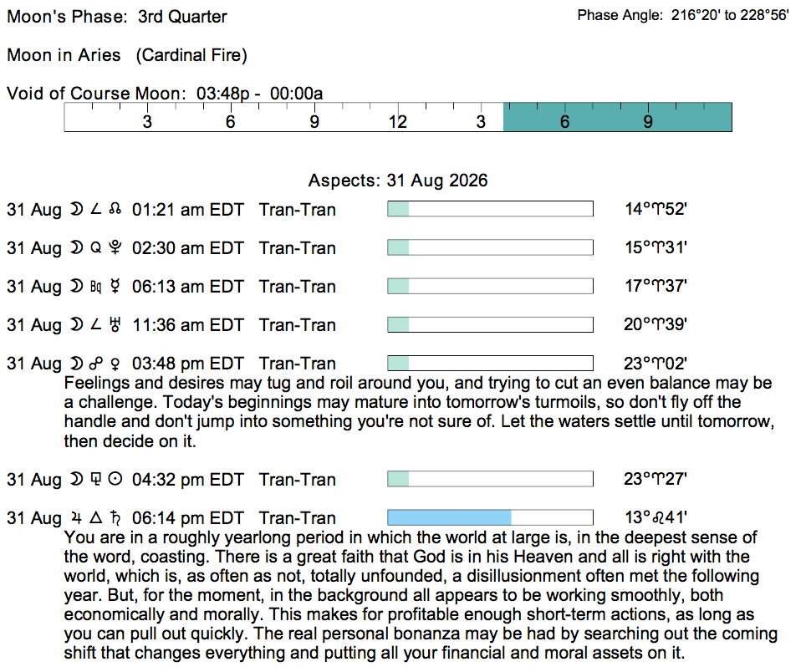Screen dimensions: 806x672
Task: Click the Venus glyph in 03:48 pm aspect
Action: 115,364
